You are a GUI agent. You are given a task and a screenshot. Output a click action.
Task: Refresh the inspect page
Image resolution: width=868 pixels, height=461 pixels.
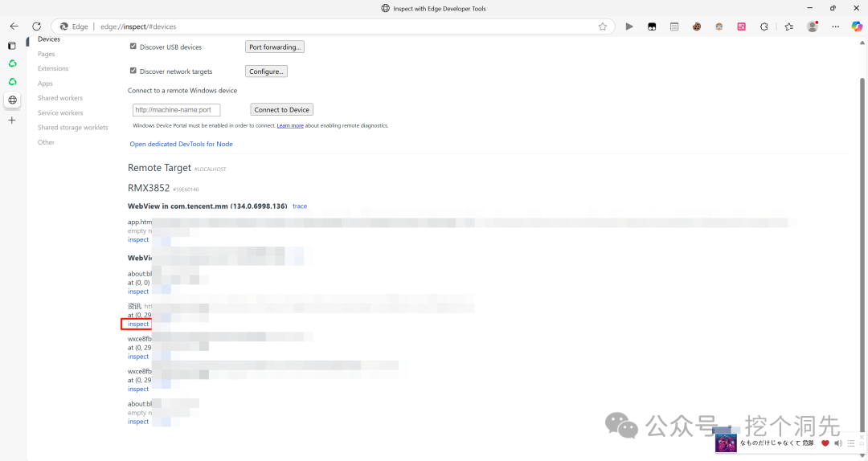point(36,26)
